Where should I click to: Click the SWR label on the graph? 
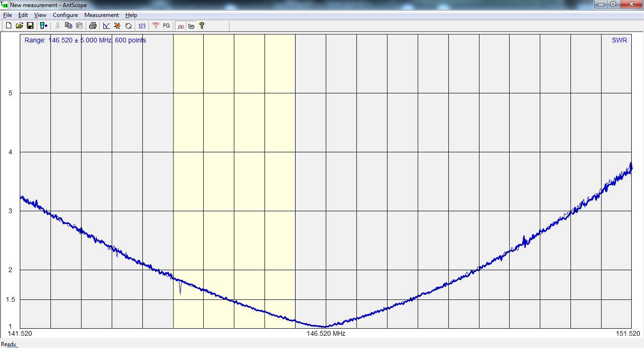[x=619, y=41]
